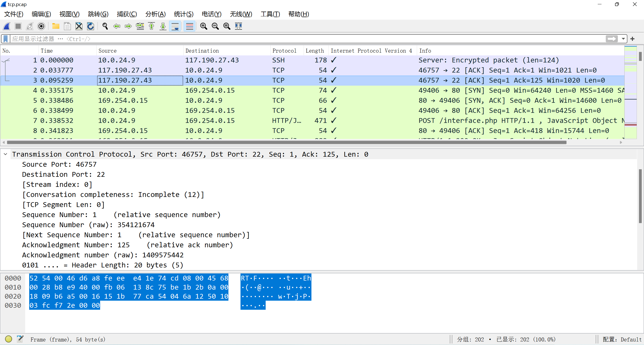Stop the running capture
The height and width of the screenshot is (345, 644).
point(18,26)
